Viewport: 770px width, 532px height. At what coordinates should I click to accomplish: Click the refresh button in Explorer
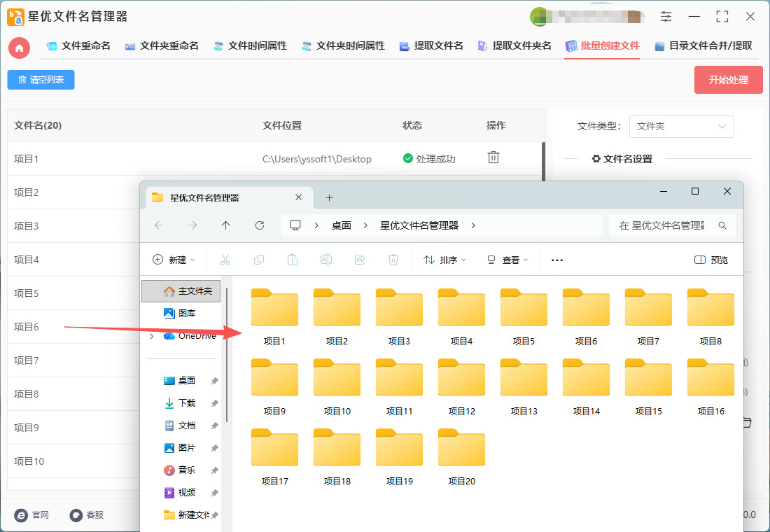coord(260,225)
